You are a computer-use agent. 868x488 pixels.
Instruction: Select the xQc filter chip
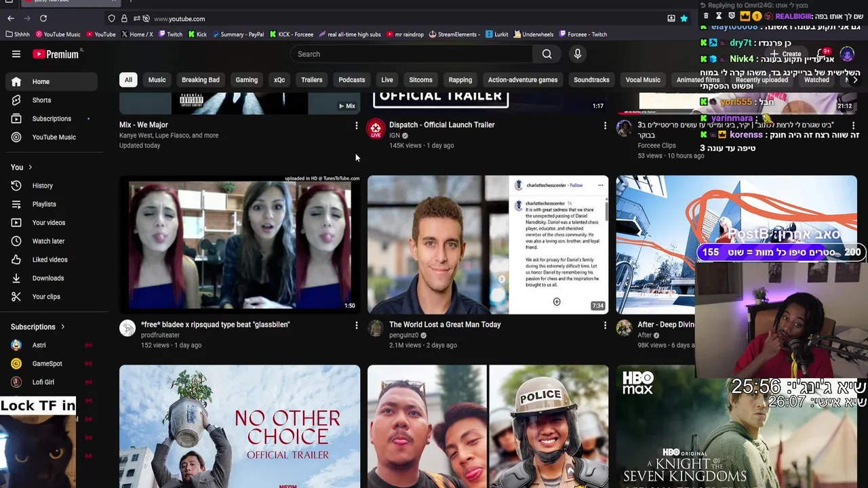point(279,80)
